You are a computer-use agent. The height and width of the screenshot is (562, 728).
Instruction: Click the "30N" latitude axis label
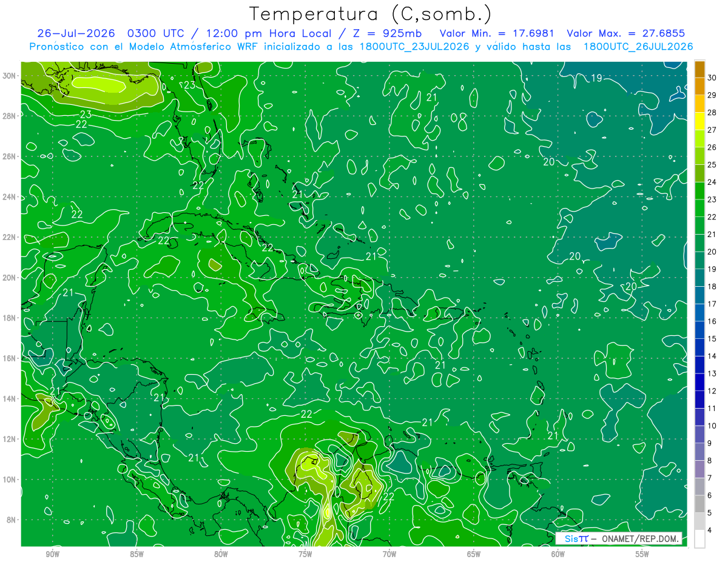pyautogui.click(x=10, y=76)
